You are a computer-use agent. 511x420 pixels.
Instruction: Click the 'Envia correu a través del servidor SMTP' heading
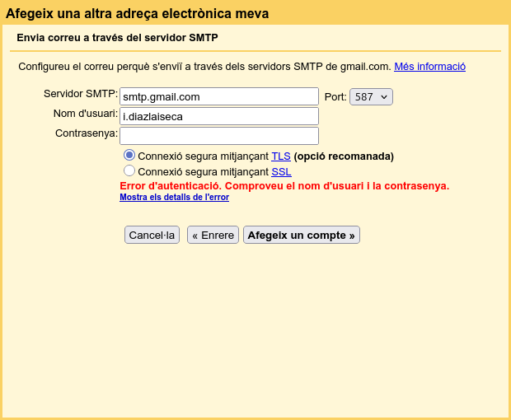[x=117, y=38]
